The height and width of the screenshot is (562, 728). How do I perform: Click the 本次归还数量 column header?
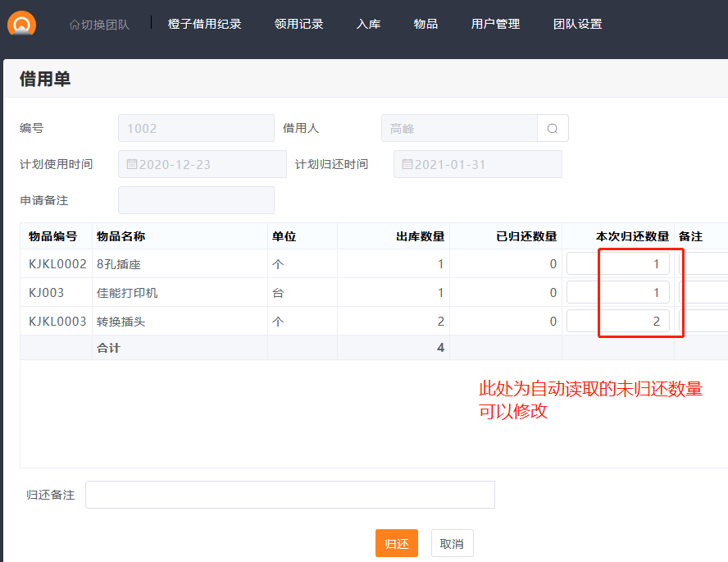click(632, 236)
